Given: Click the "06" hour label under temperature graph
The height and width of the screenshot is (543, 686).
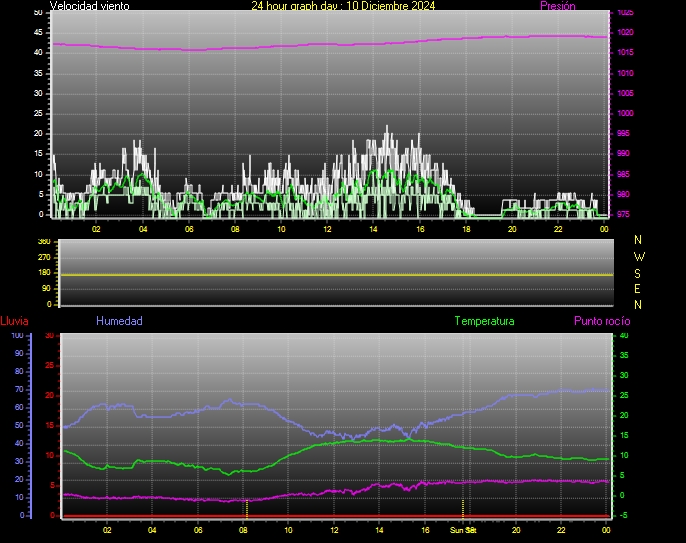Looking at the screenshot, I should (x=198, y=530).
